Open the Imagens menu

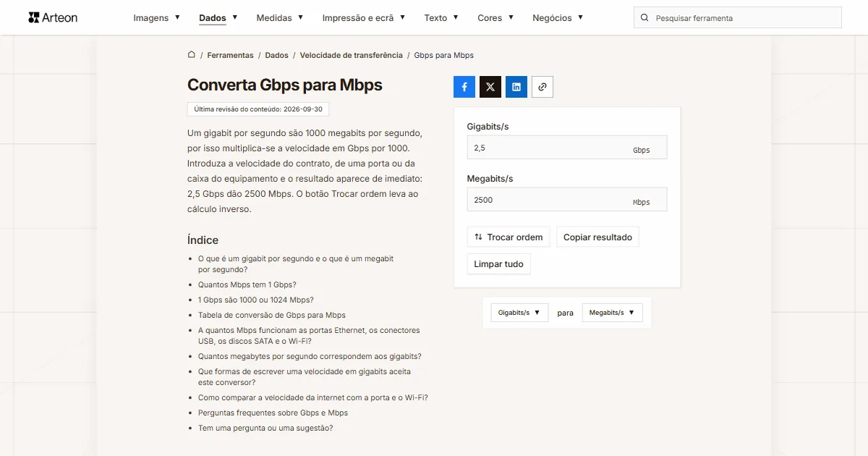click(x=157, y=18)
